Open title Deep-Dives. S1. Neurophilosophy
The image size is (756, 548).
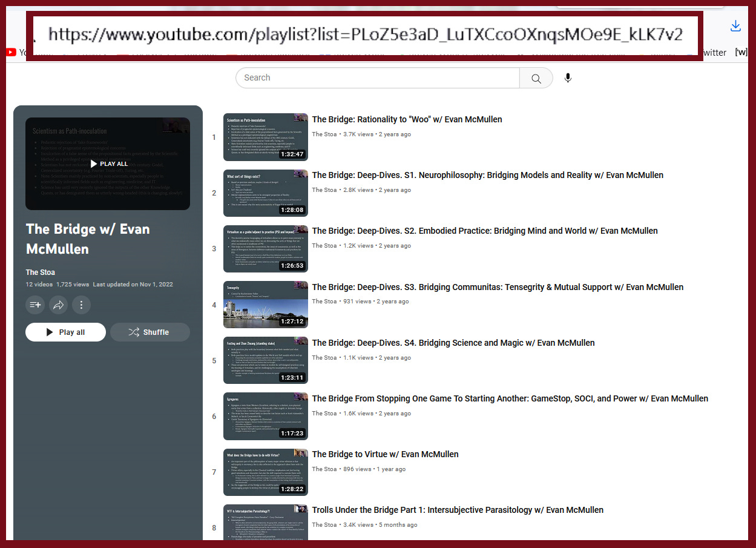coord(488,175)
